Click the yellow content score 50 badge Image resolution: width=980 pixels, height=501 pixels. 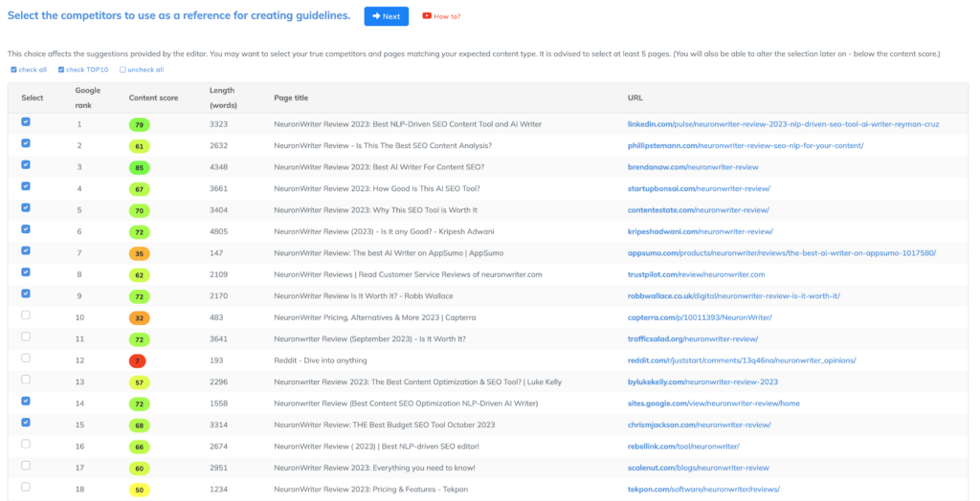(140, 490)
